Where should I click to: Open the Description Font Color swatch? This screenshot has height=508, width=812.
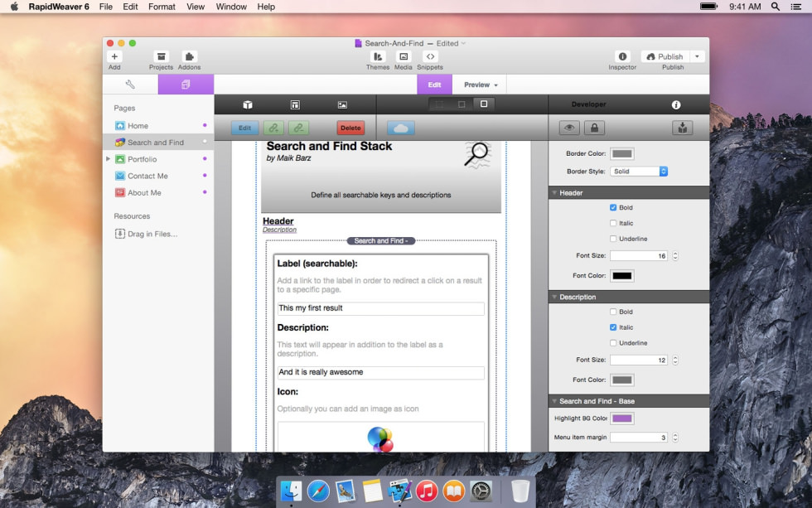[x=622, y=380]
